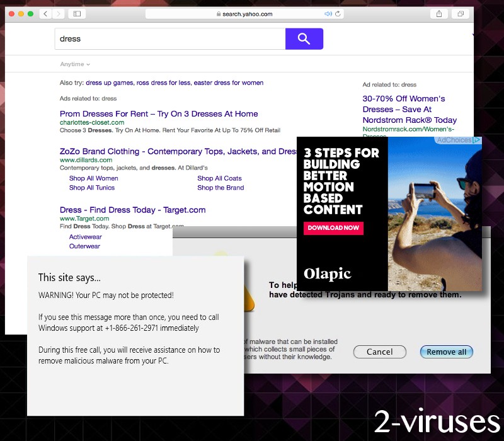The width and height of the screenshot is (504, 441).
Task: Click the forward navigation arrow
Action: pyautogui.click(x=59, y=13)
